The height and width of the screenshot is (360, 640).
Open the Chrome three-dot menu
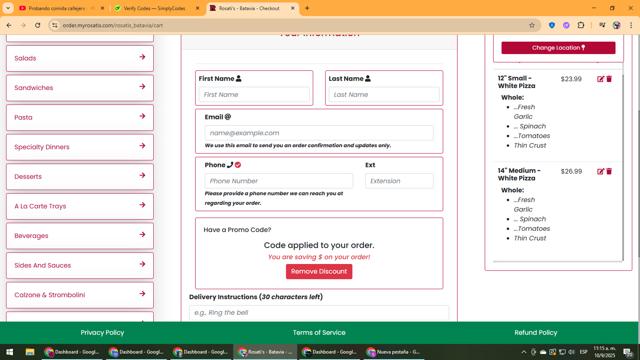(x=631, y=25)
